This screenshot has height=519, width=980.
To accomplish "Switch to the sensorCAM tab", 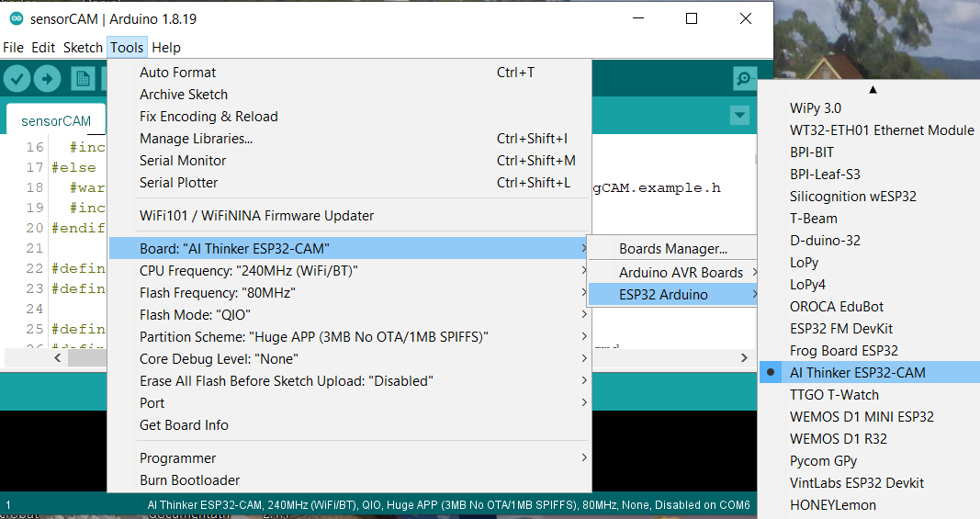I will [x=56, y=120].
